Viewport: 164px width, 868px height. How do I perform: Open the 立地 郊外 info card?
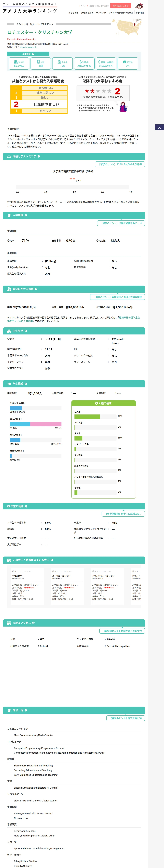[x=41, y=64]
